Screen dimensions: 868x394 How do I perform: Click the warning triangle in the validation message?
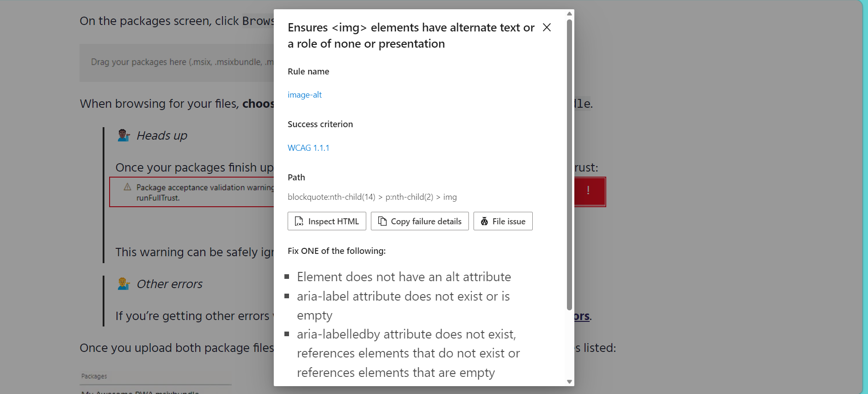[127, 187]
